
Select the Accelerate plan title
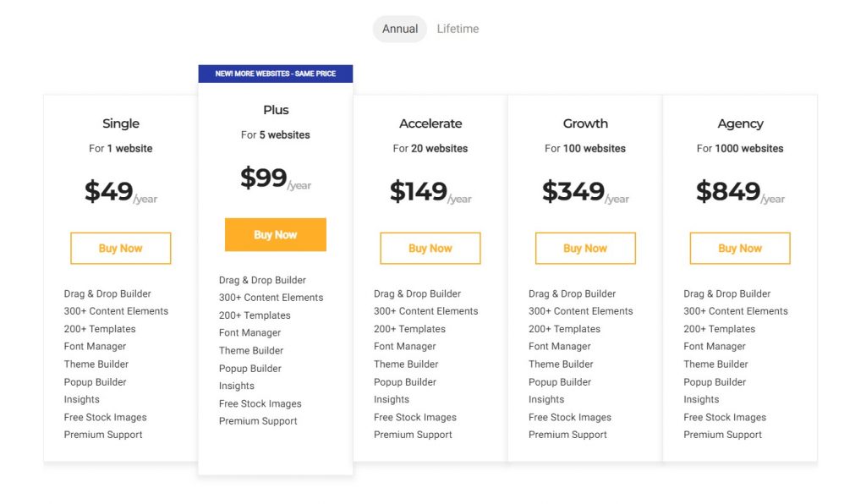[x=430, y=123]
